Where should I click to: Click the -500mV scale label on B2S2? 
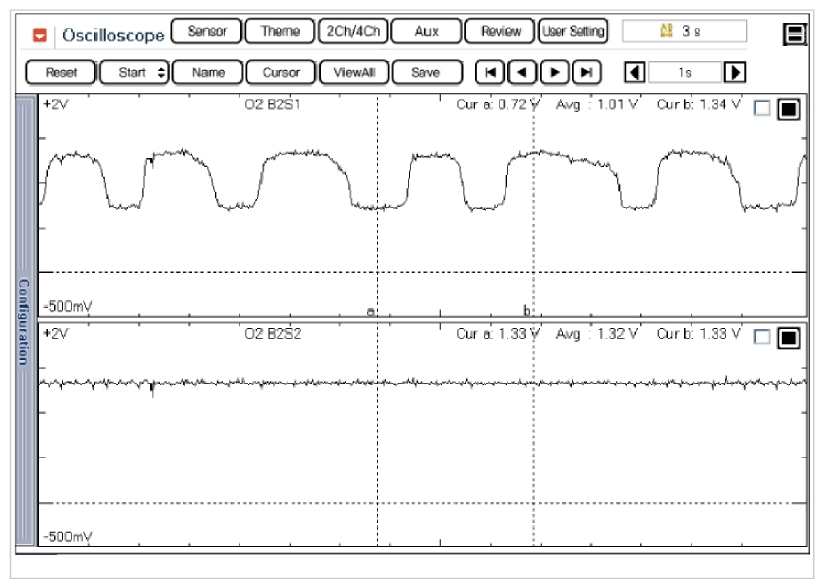(x=68, y=537)
